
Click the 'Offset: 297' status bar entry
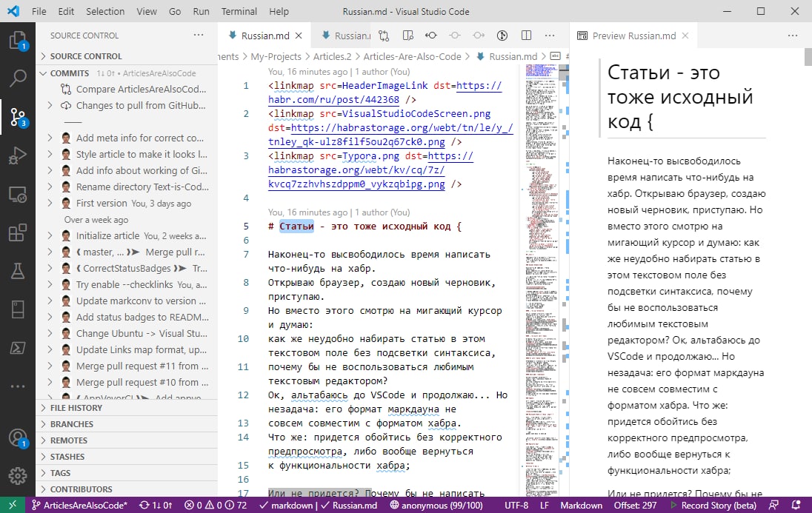(x=635, y=505)
